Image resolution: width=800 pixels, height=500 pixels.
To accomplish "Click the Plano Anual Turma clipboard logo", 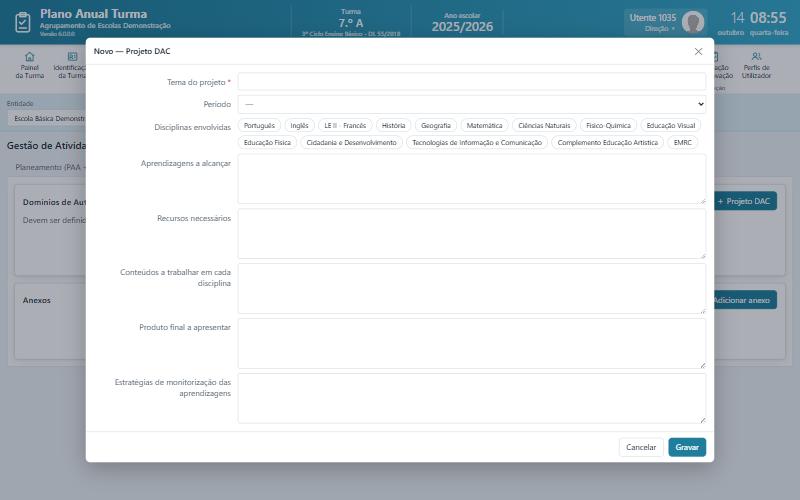I will [x=22, y=22].
